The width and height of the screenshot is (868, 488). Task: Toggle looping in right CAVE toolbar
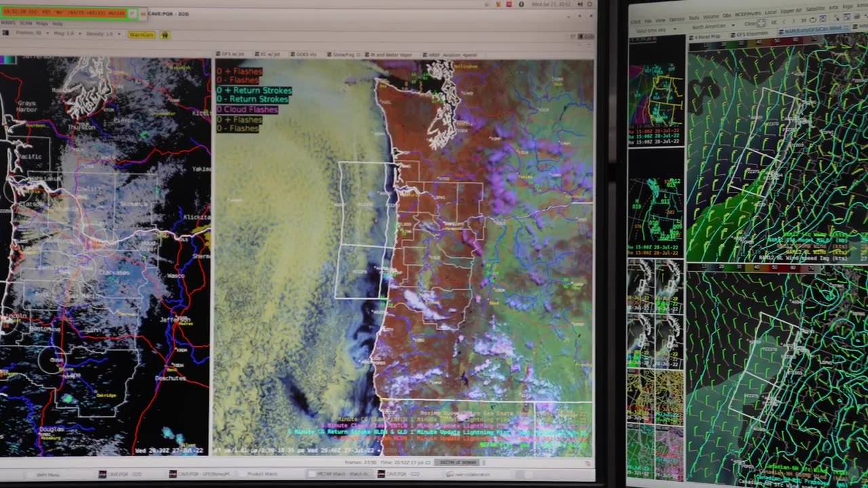point(812,20)
